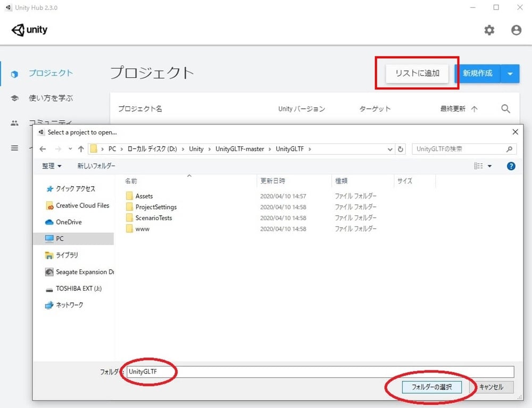This screenshot has width=532, height=408.
Task: Click the キャンセル button
Action: click(491, 387)
